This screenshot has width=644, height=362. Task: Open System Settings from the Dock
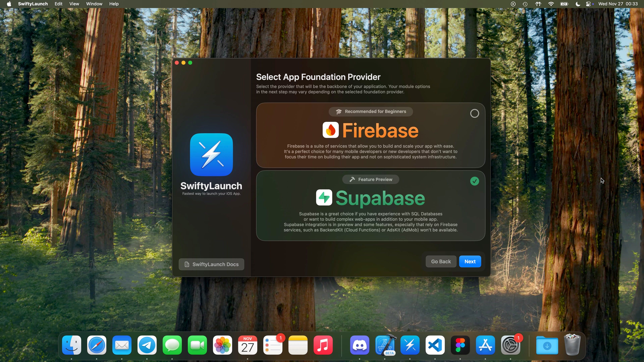(x=511, y=345)
